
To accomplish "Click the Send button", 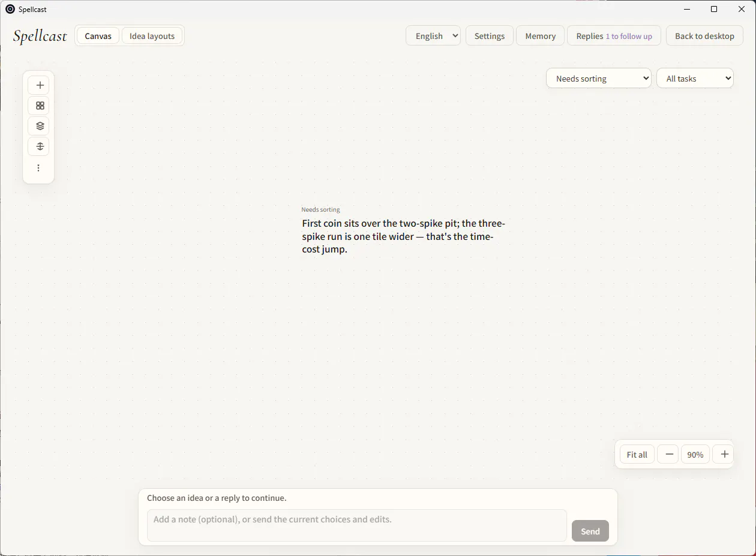I will pyautogui.click(x=590, y=531).
